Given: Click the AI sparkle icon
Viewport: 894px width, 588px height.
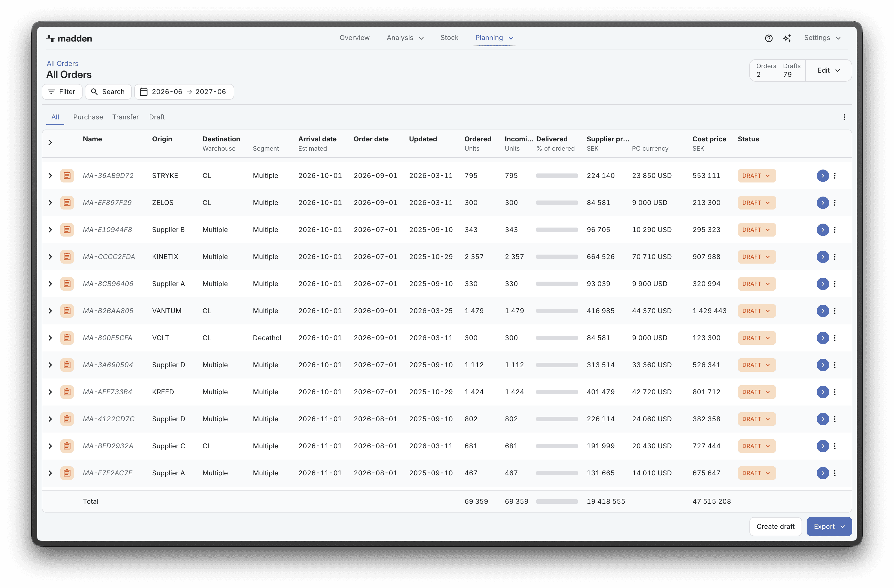Looking at the screenshot, I should point(787,38).
